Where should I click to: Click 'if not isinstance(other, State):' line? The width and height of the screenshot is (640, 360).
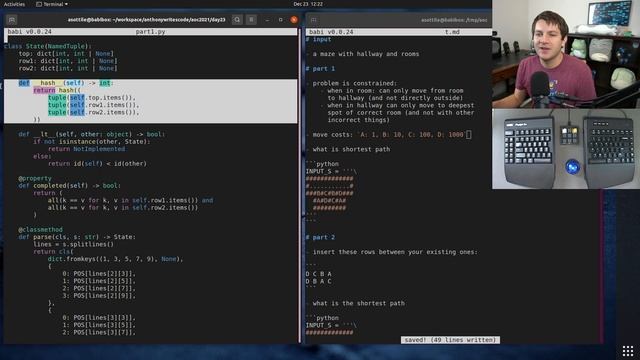pos(92,141)
